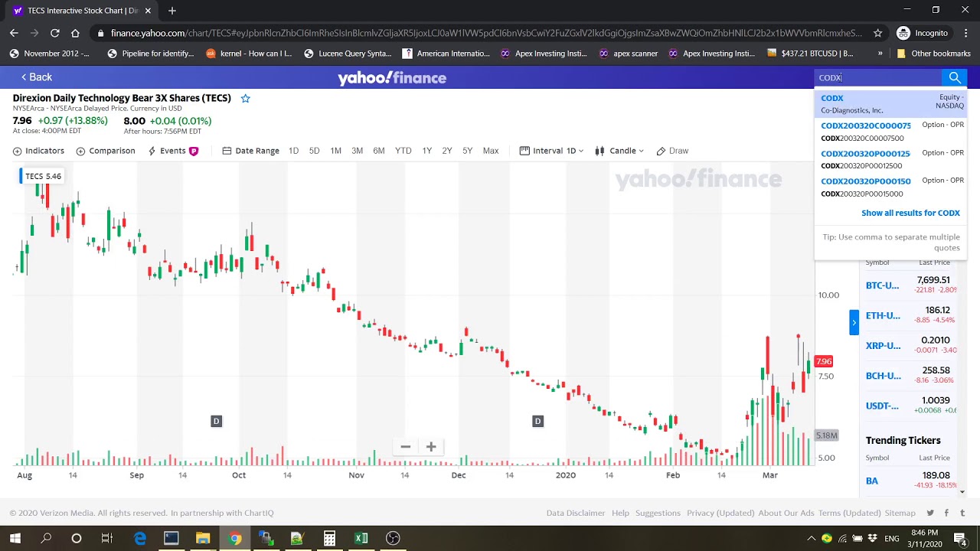Open the Suggestions link
980x551 pixels.
point(658,513)
